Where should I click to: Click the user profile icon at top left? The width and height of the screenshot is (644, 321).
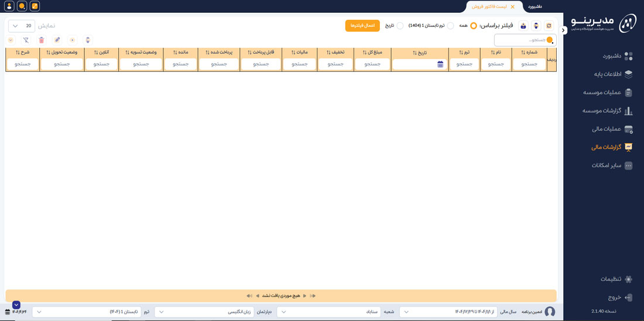(x=9, y=6)
